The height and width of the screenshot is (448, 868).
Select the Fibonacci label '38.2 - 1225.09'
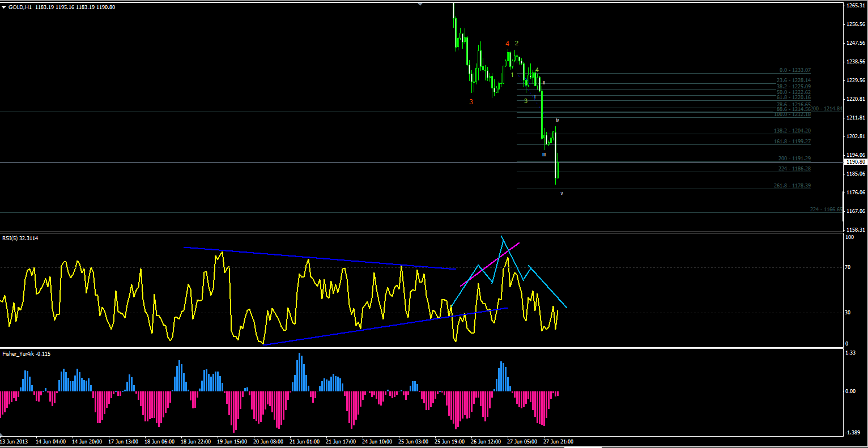tap(794, 87)
